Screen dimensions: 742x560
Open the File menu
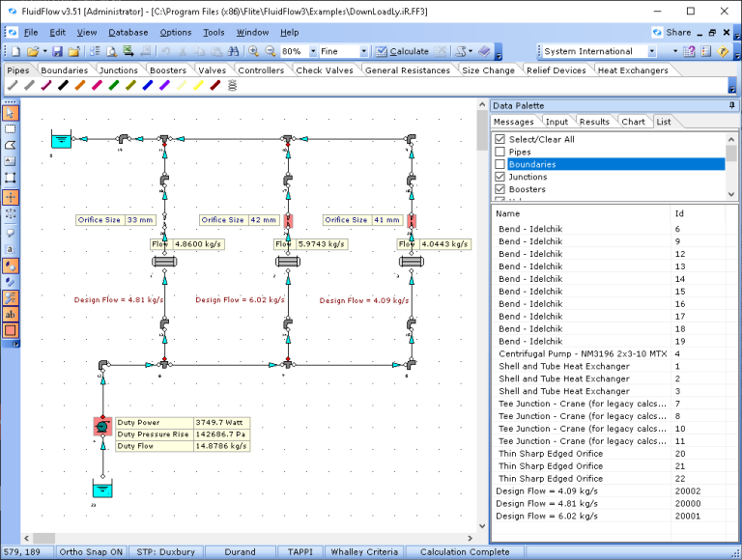[x=31, y=32]
